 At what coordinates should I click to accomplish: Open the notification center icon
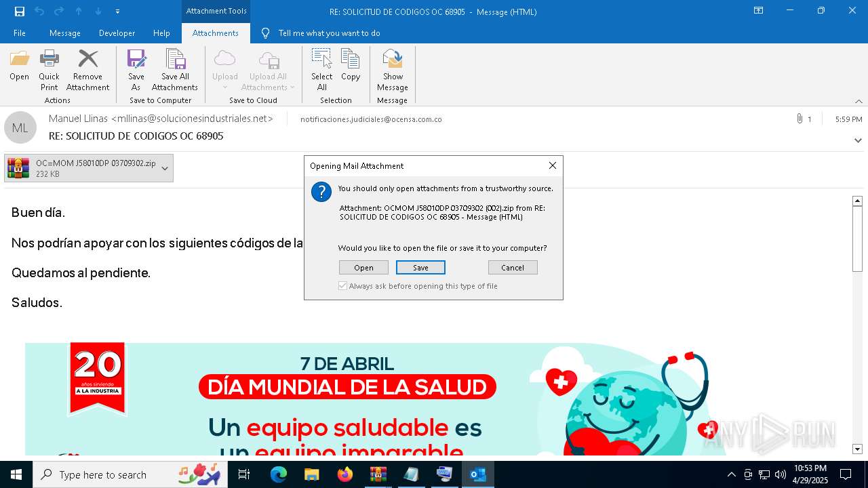point(846,474)
